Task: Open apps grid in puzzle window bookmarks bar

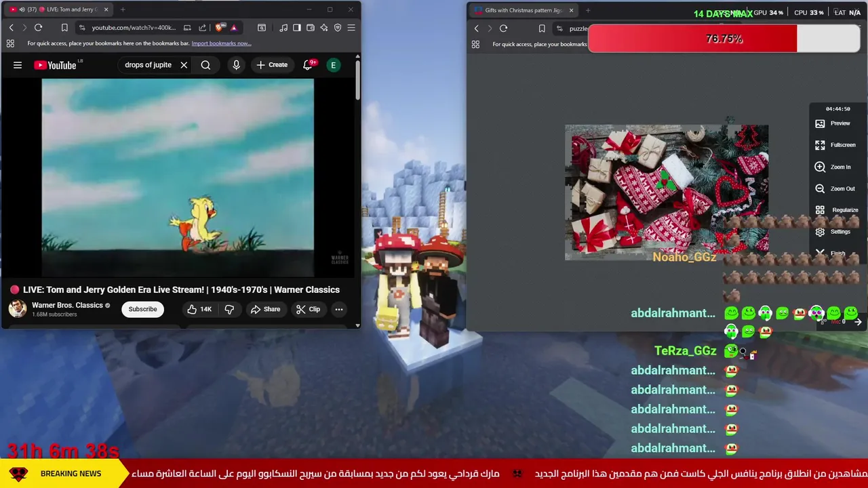Action: (475, 44)
